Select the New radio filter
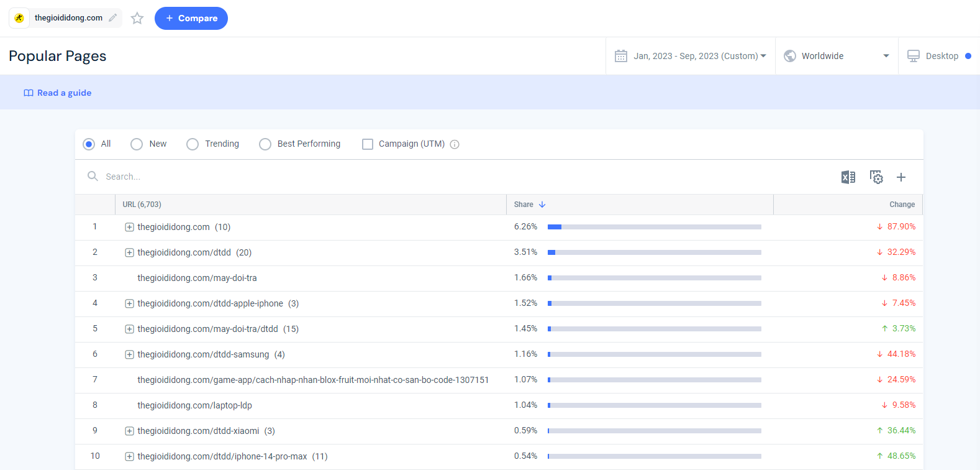980x470 pixels. click(137, 144)
